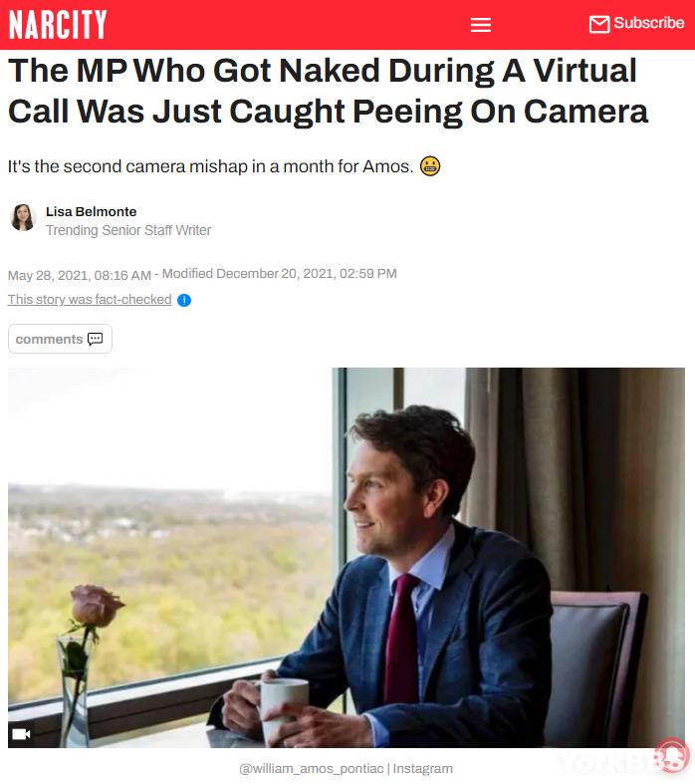
Task: Open the 'This story was fact-checked' link
Action: (90, 299)
